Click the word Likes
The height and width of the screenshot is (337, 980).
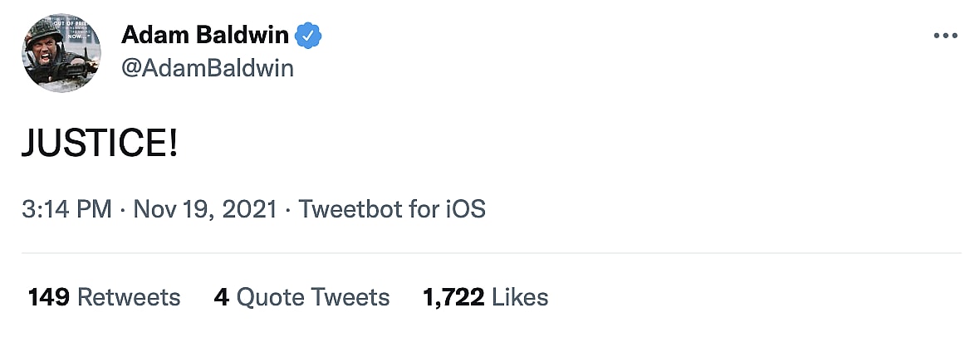coord(520,297)
